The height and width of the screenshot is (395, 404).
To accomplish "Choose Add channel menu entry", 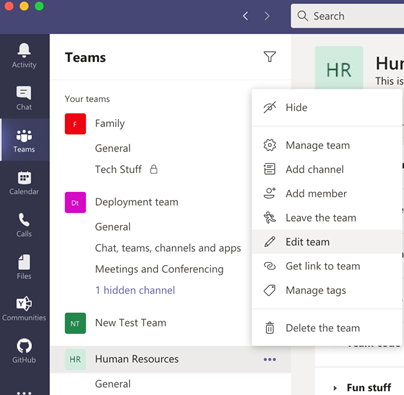I will 327,169.
